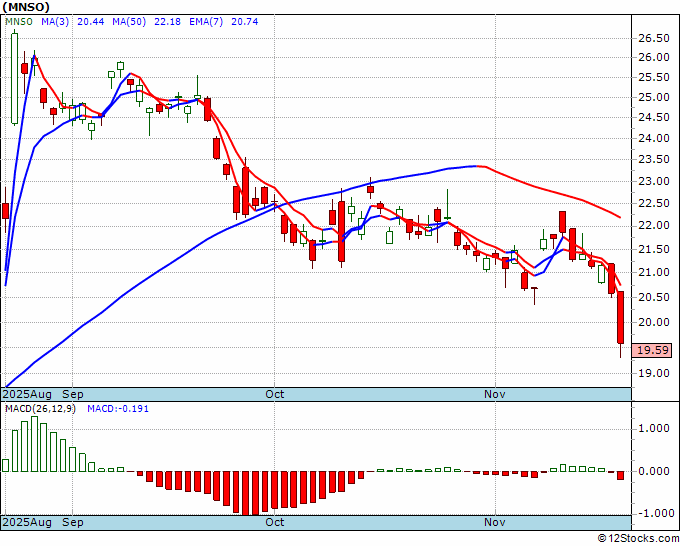
Task: Click the MA(3) value 20.44
Action: coord(91,21)
